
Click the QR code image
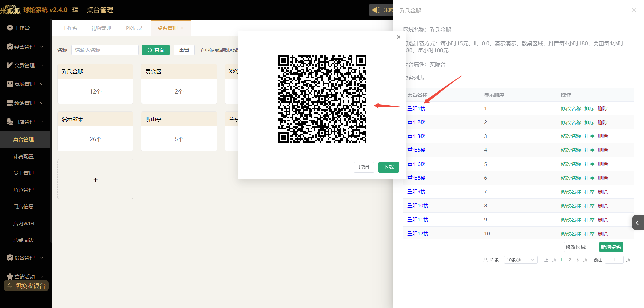pos(322,99)
